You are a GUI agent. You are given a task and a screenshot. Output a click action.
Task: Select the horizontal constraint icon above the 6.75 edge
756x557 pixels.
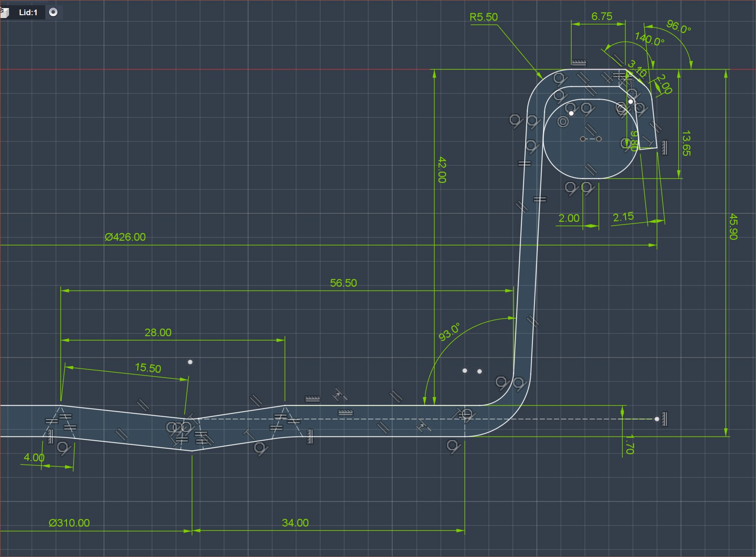[578, 63]
